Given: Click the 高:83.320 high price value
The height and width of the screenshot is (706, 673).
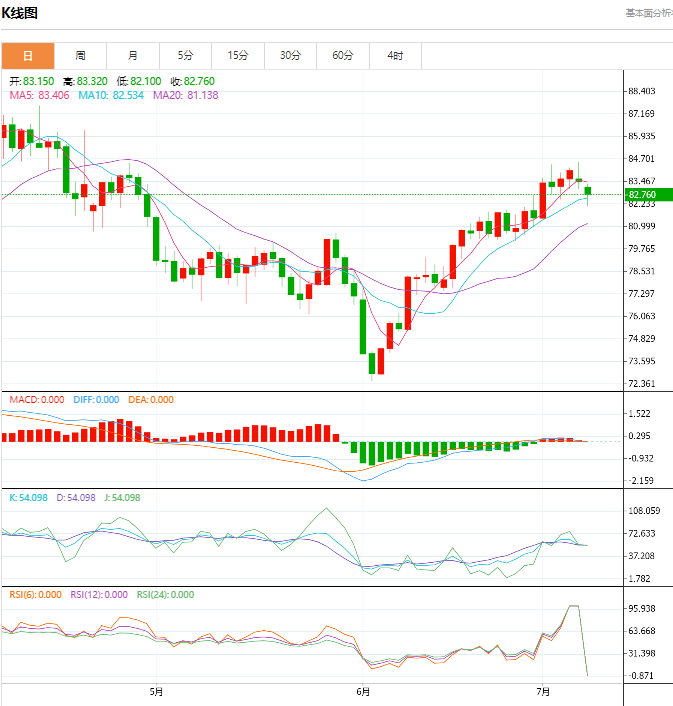Looking at the screenshot, I should pos(86,81).
